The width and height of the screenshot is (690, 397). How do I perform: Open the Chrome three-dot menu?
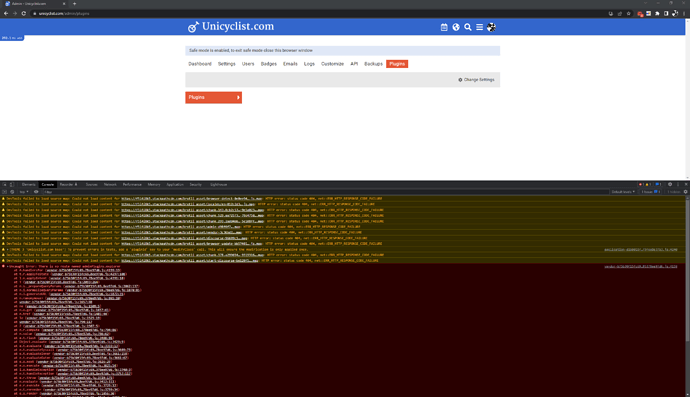(684, 14)
